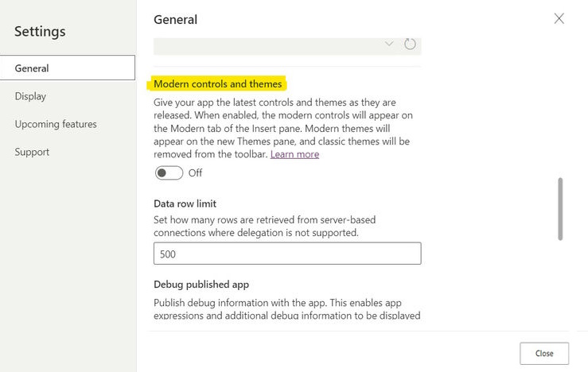588x372 pixels.
Task: Open the Upcoming features tab
Action: point(56,124)
